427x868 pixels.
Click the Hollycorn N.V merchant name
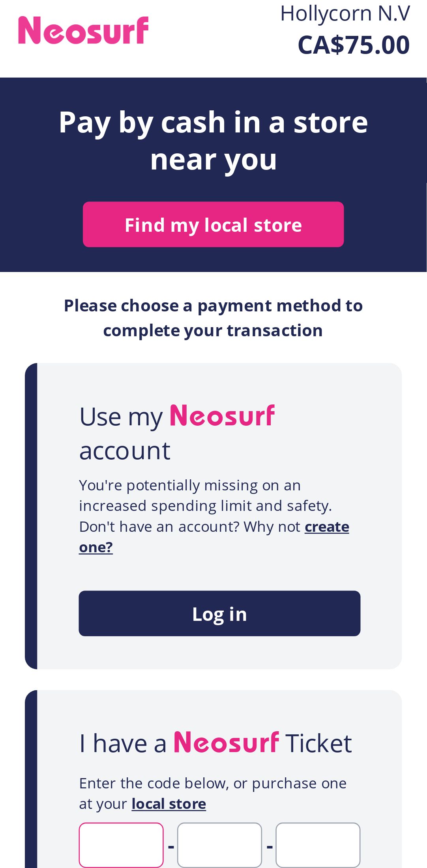345,14
